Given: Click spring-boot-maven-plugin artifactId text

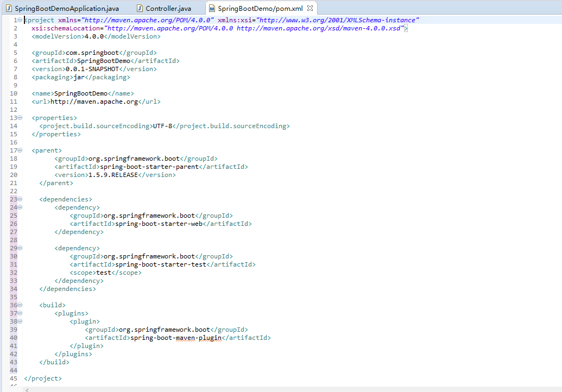Looking at the screenshot, I should pyautogui.click(x=176, y=338).
